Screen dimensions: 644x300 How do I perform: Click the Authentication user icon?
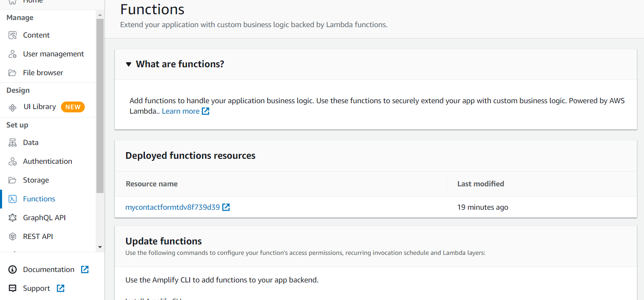coord(13,161)
